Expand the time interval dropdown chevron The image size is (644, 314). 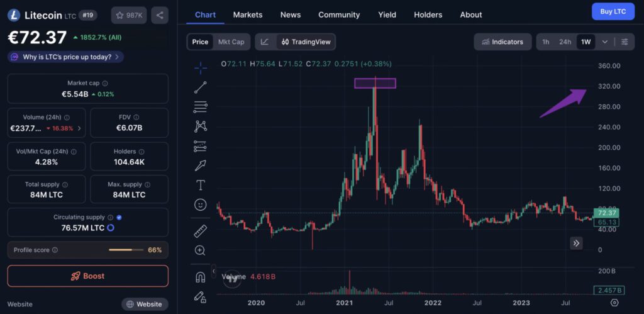[605, 42]
